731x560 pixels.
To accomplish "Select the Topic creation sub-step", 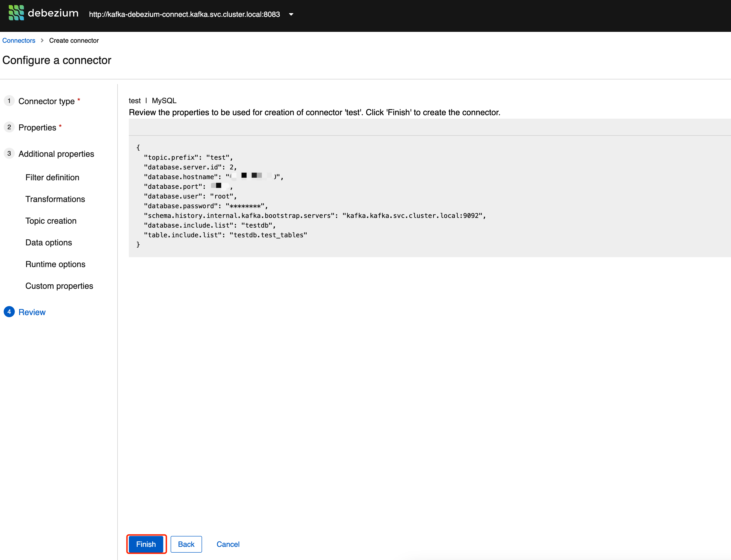I will [51, 221].
